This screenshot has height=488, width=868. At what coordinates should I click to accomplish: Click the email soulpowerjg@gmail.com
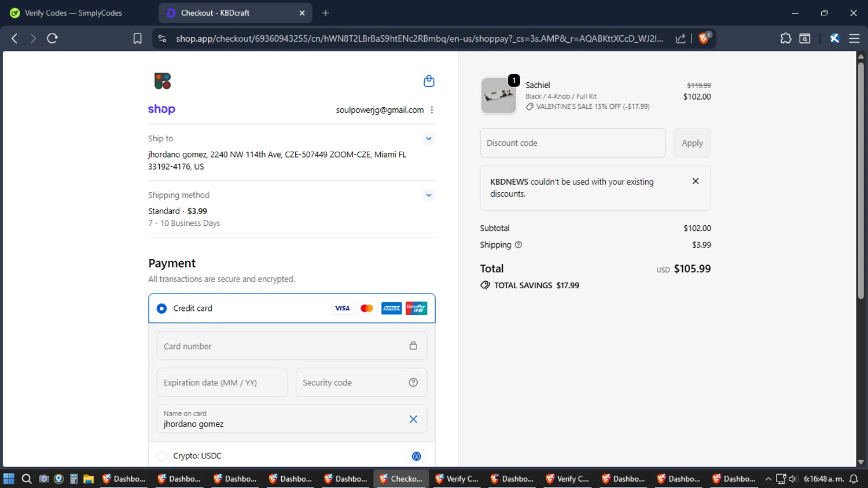point(380,110)
